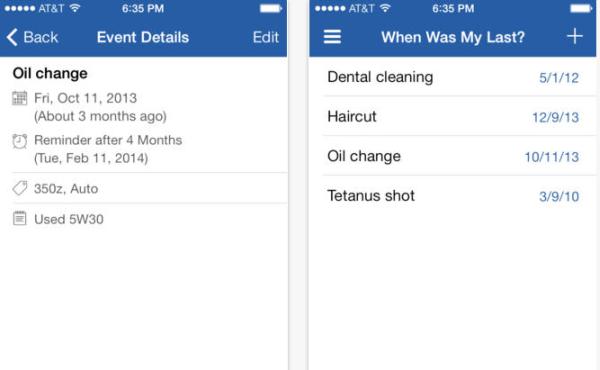Go Back from Event Details
The image size is (600, 370).
pyautogui.click(x=32, y=37)
